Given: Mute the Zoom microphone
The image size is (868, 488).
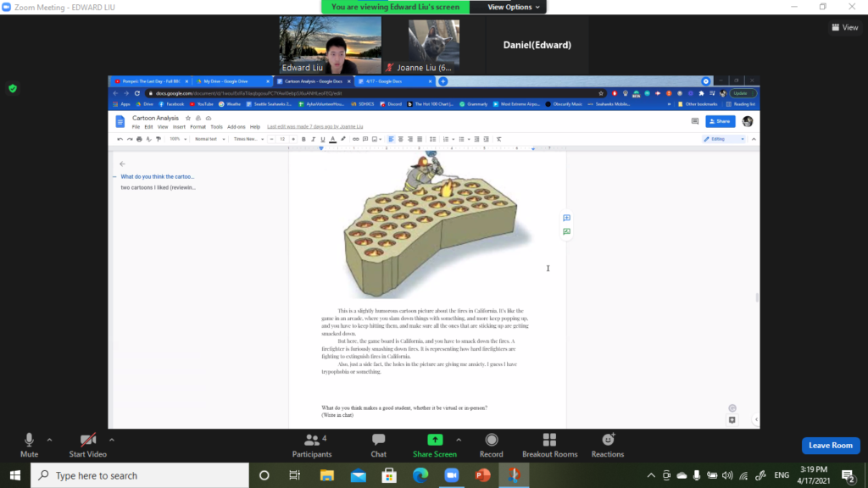Looking at the screenshot, I should pos(29,446).
